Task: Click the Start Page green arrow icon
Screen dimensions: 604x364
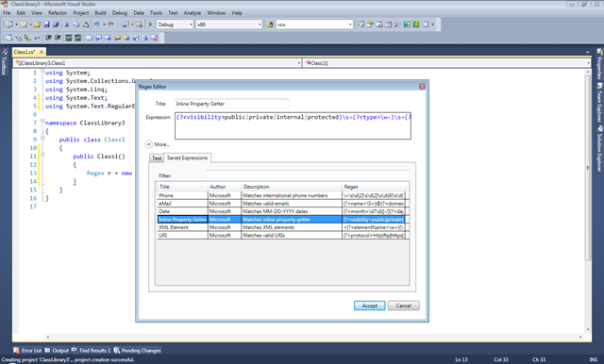Action: coord(407,25)
